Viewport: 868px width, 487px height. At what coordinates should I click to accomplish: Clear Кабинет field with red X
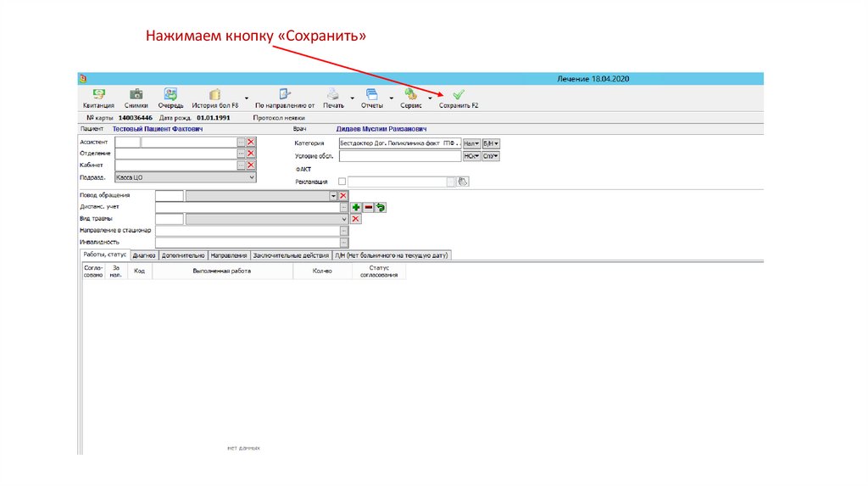pyautogui.click(x=251, y=165)
